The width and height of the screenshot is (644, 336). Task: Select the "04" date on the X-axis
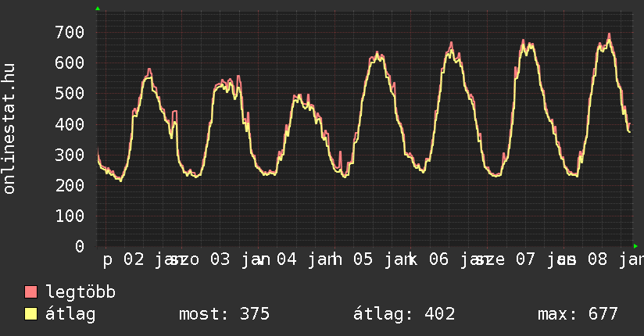287,259
